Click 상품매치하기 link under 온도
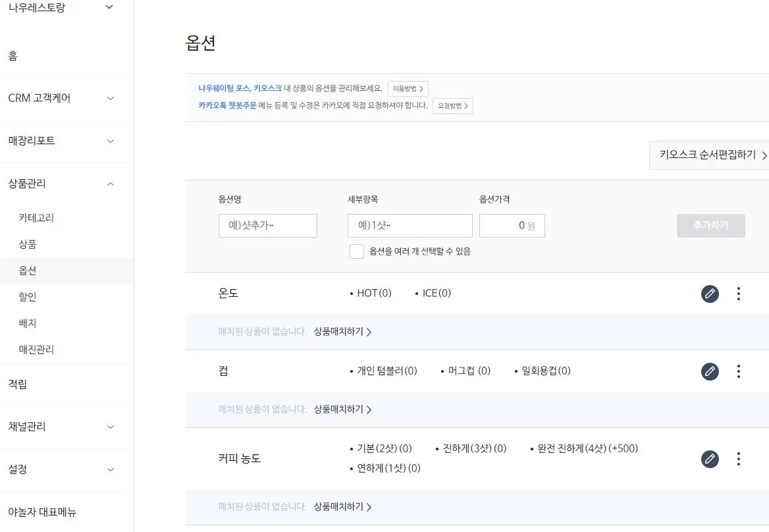The width and height of the screenshot is (769, 532). (x=342, y=332)
